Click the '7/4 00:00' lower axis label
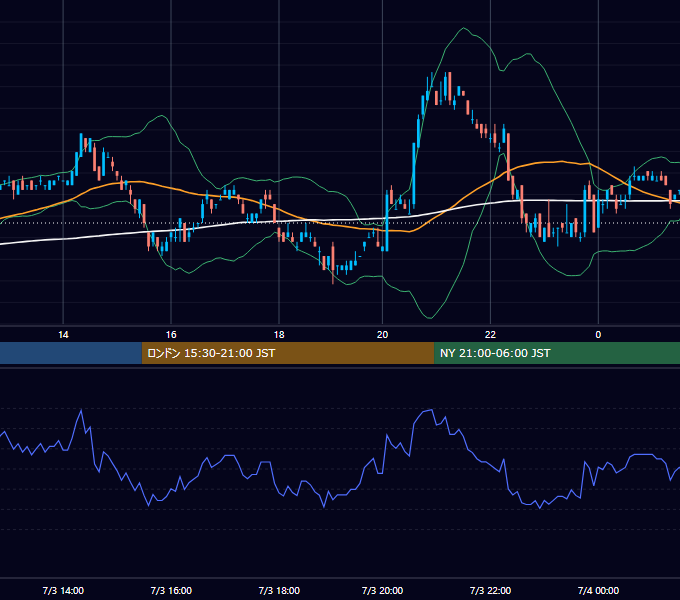This screenshot has width=680, height=600. click(x=598, y=590)
